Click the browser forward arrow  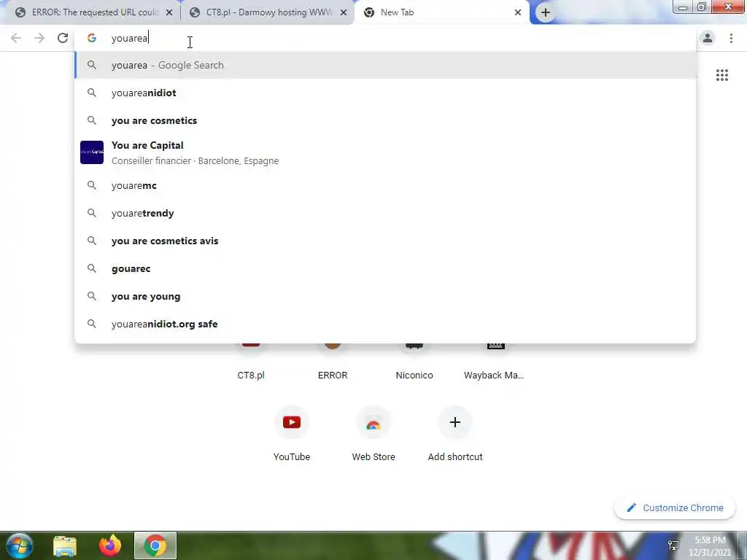(39, 38)
